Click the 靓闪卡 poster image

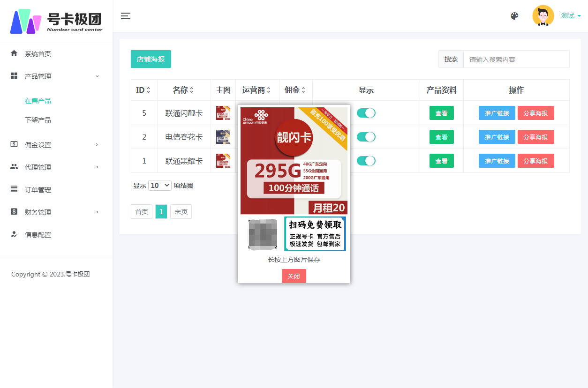[294, 161]
